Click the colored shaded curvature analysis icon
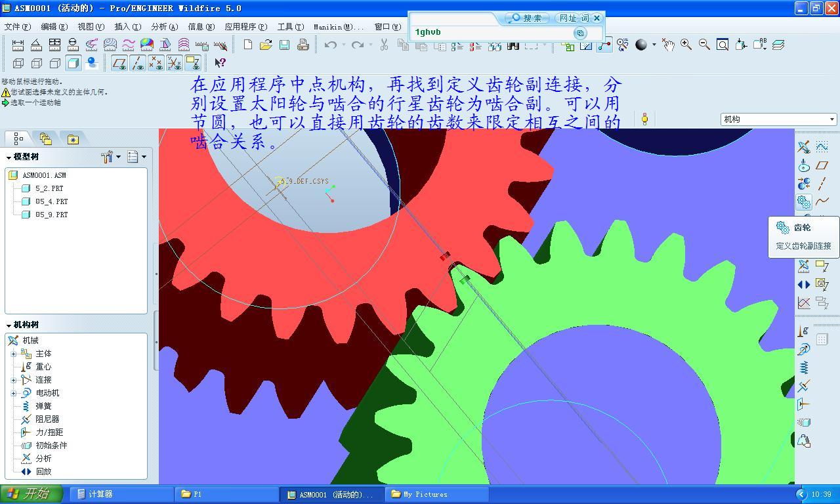The width and height of the screenshot is (840, 504). click(x=147, y=45)
